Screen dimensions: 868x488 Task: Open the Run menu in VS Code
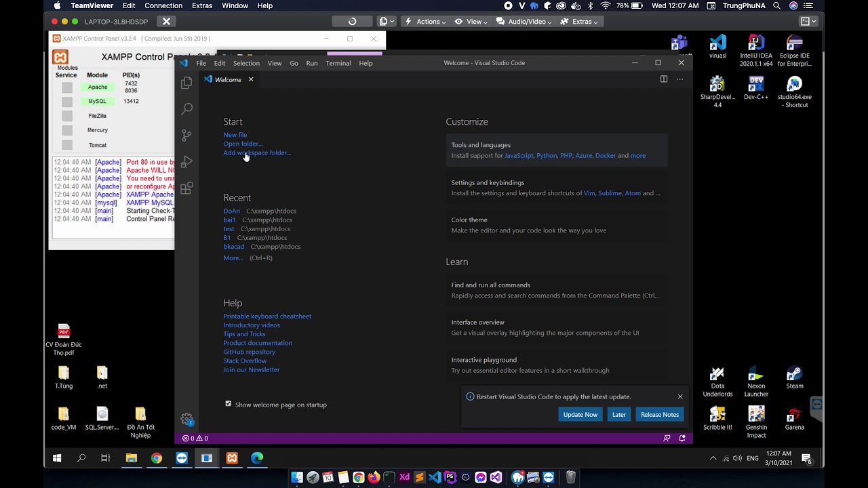tap(312, 63)
